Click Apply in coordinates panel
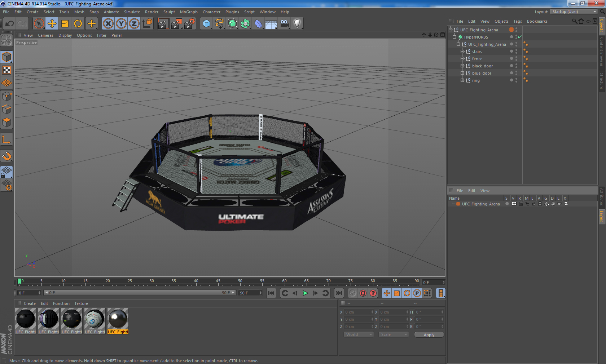Screen dimensions: 606x364 (x=429, y=335)
